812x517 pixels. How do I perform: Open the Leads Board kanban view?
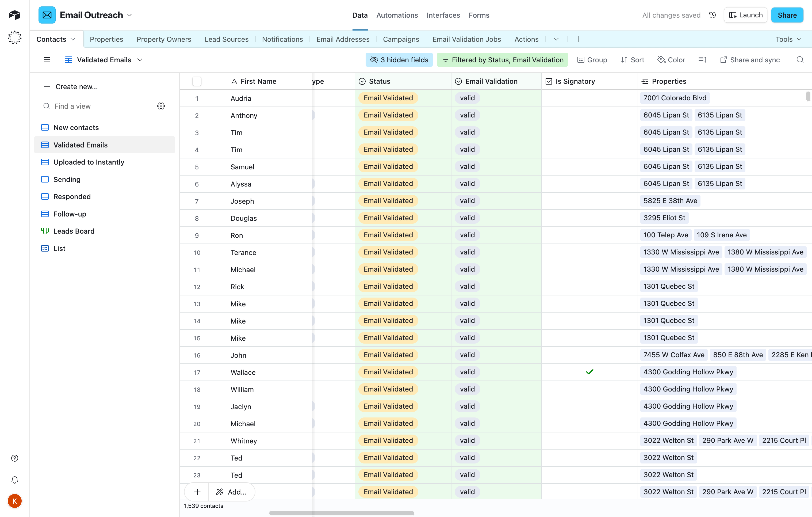tap(74, 231)
